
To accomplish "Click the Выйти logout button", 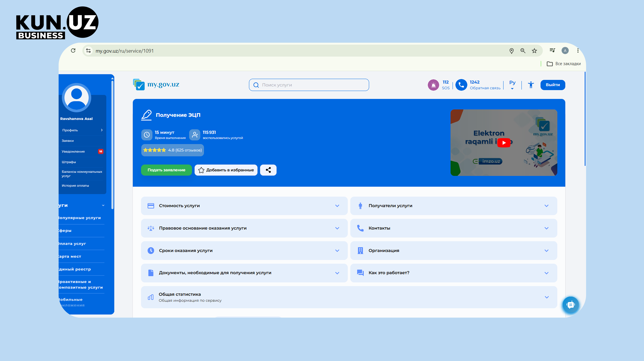I will tap(553, 85).
